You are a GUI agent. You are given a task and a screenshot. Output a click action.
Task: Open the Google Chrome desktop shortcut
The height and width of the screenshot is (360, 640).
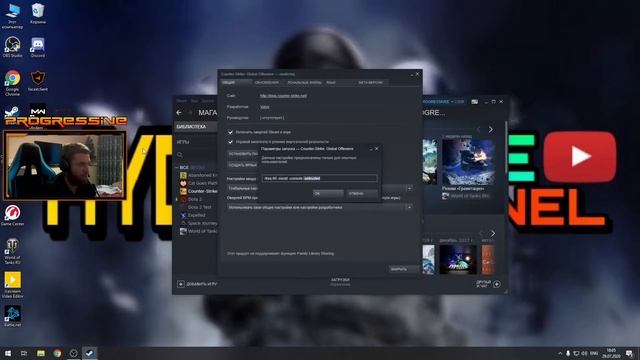click(x=12, y=83)
